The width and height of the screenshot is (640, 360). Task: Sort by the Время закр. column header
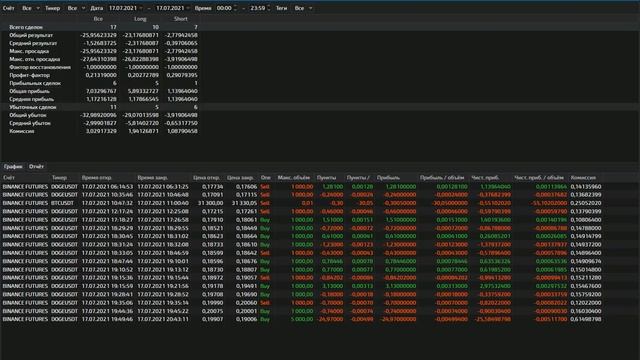coord(153,178)
